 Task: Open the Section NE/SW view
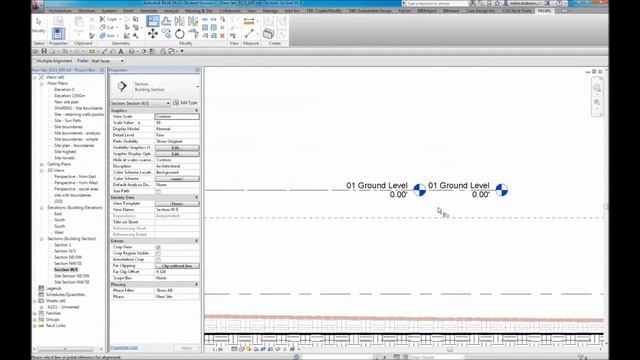[68, 258]
